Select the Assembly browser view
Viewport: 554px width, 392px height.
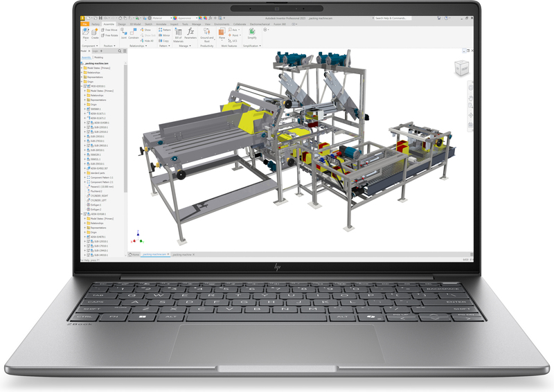86,57
